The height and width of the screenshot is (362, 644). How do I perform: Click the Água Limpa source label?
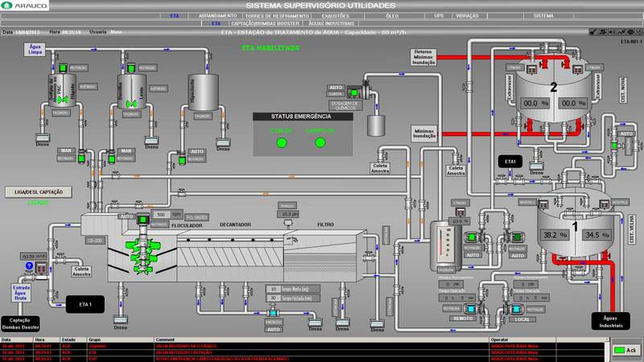coord(35,50)
